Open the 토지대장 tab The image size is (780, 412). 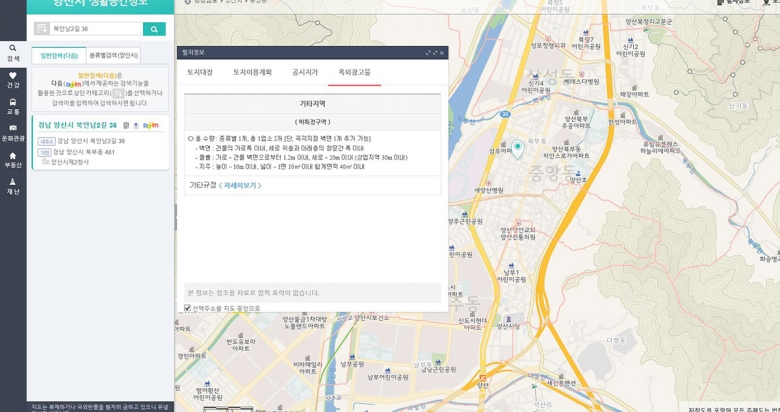coord(200,72)
